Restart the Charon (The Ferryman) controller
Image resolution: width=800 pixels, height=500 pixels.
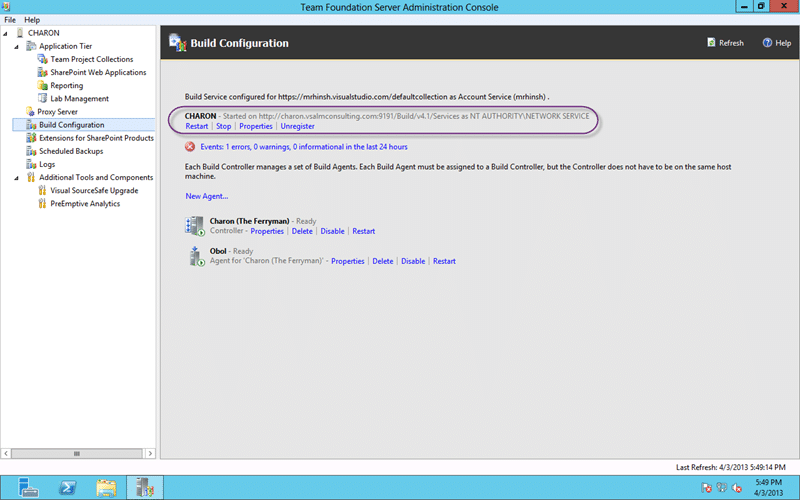(x=364, y=231)
